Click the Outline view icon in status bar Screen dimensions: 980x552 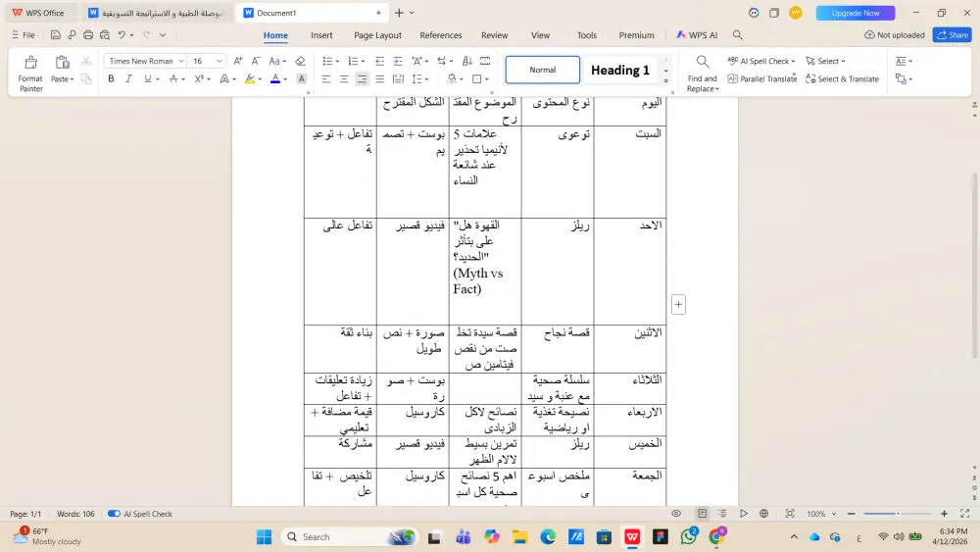coord(722,513)
